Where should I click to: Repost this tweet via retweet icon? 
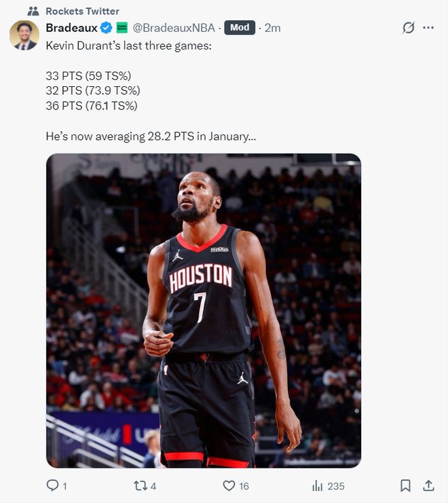pos(140,485)
